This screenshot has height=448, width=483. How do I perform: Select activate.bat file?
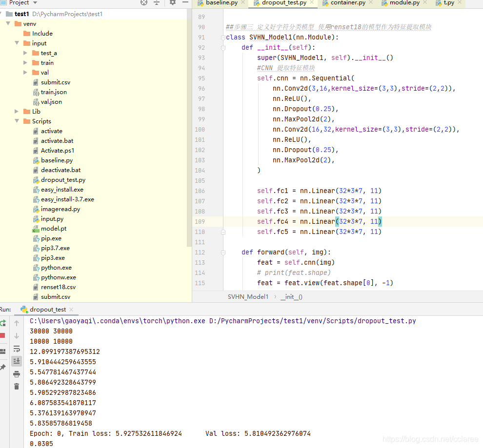[x=57, y=141]
